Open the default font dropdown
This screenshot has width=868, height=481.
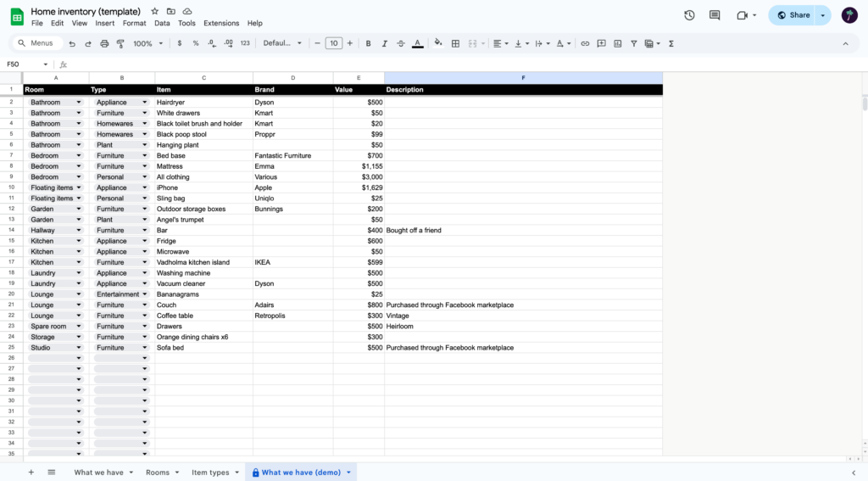pyautogui.click(x=282, y=43)
